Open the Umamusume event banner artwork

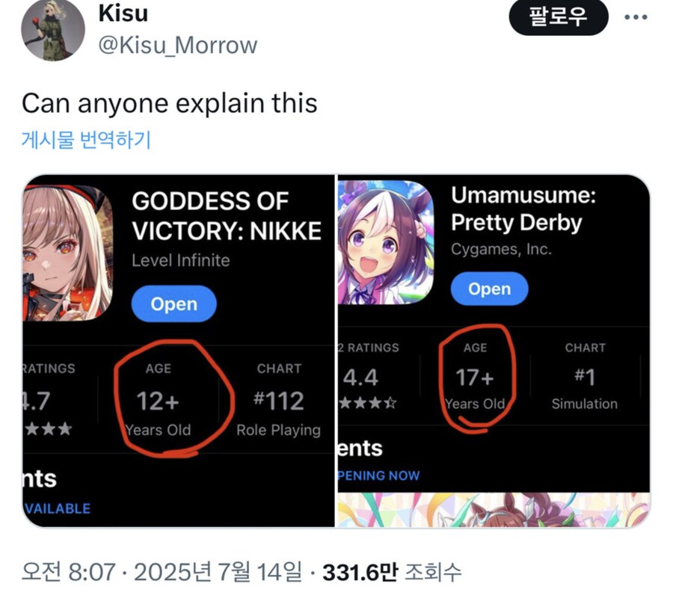click(494, 510)
